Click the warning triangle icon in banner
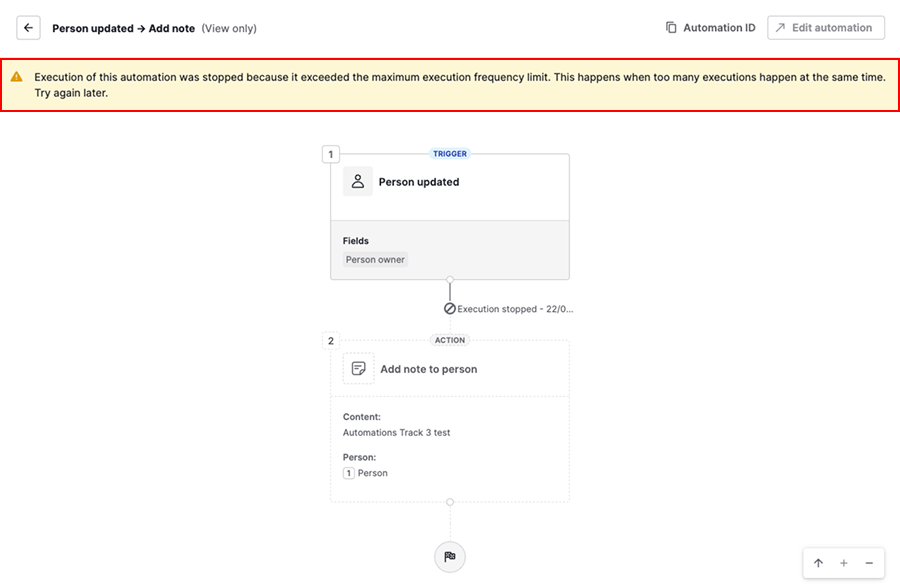The image size is (900, 584). click(17, 77)
